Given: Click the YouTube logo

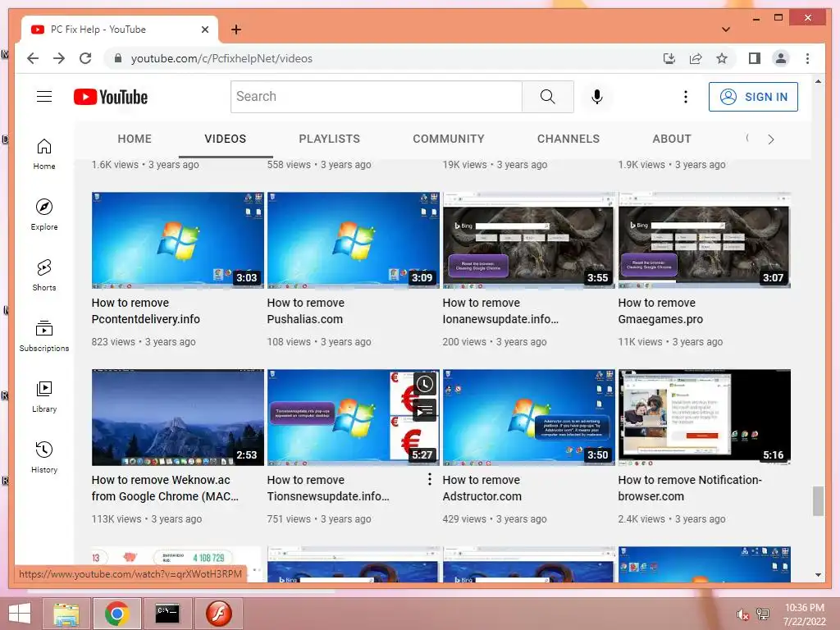Looking at the screenshot, I should [x=111, y=97].
